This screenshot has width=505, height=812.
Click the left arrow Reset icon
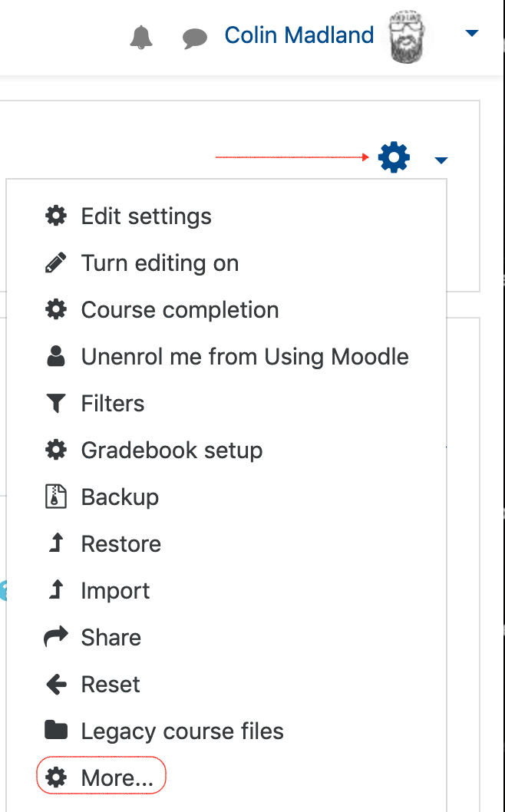pyautogui.click(x=56, y=685)
